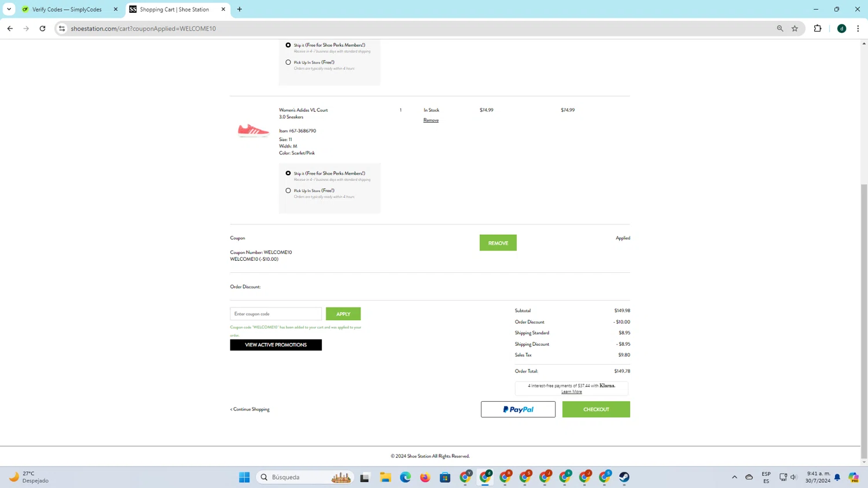The height and width of the screenshot is (488, 868).
Task: Select Pick Up In Store for Adidas sneakers
Action: pyautogui.click(x=288, y=191)
